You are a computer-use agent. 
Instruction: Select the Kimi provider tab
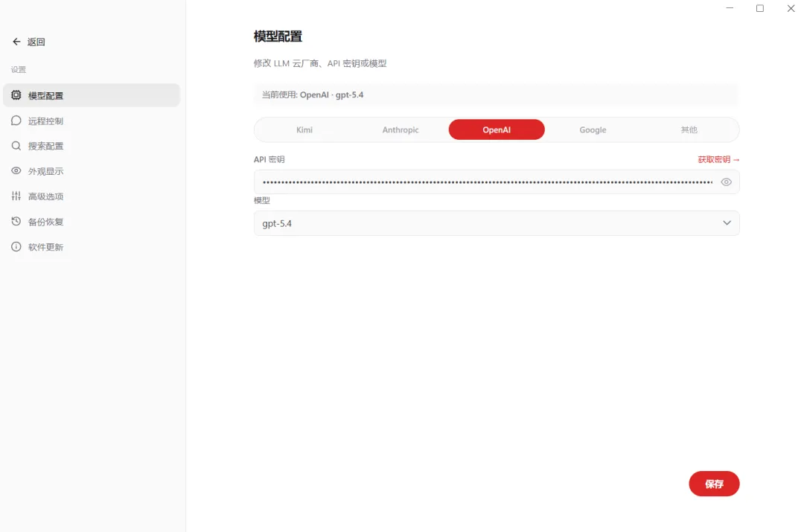pos(304,129)
